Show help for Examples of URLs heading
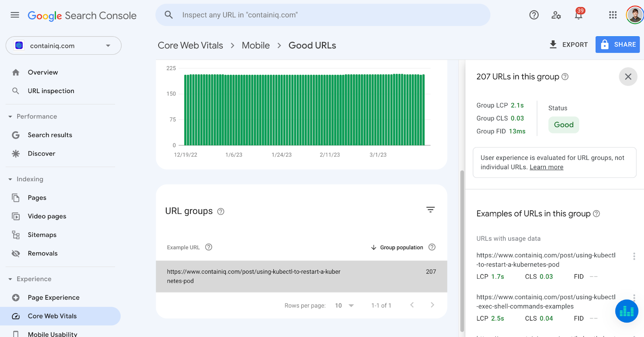 point(597,214)
